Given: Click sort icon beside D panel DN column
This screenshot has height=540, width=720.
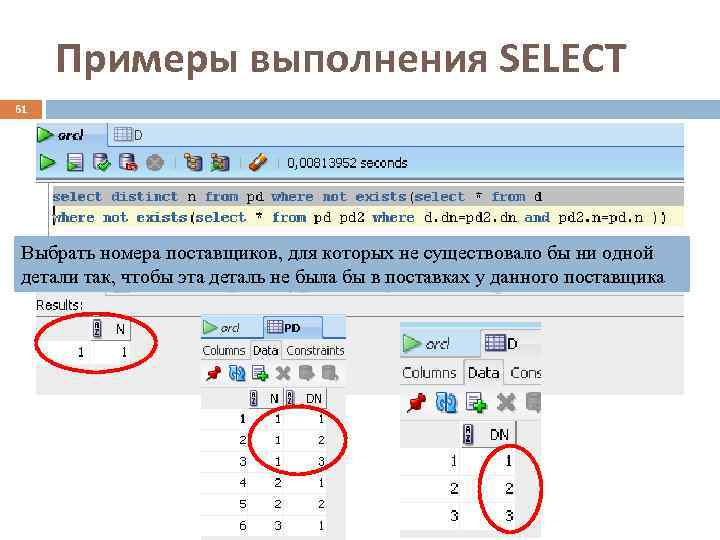Looking at the screenshot, I should point(468,434).
